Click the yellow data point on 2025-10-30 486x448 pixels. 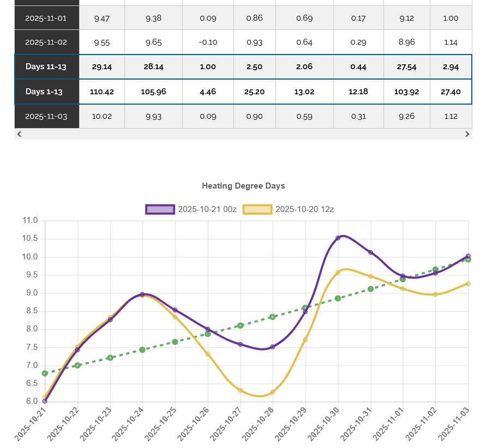pos(338,272)
